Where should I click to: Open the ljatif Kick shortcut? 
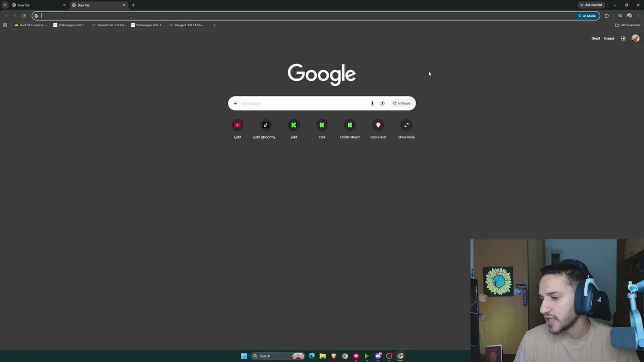[294, 129]
